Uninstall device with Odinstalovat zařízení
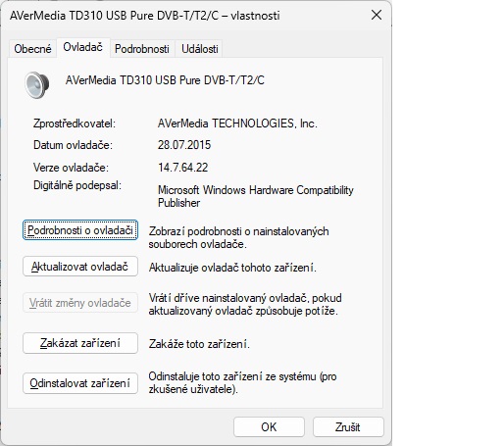Screen dimensions: 504x446 pyautogui.click(x=80, y=383)
